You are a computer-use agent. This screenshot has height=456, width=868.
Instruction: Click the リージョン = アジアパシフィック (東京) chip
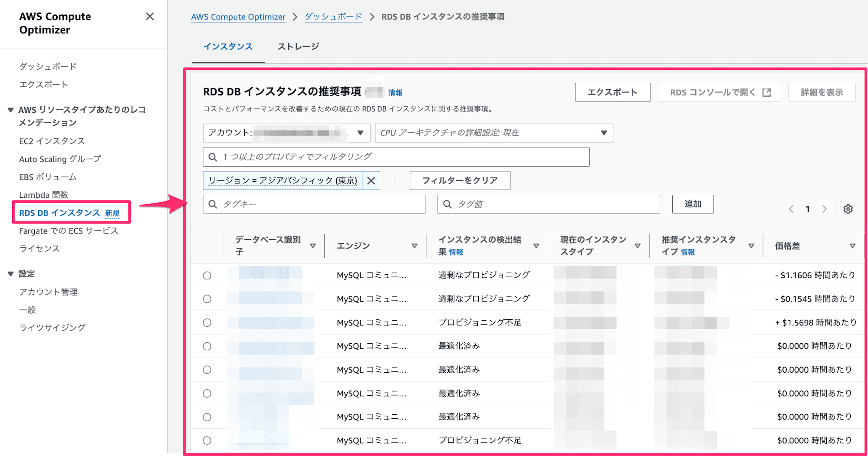click(283, 180)
